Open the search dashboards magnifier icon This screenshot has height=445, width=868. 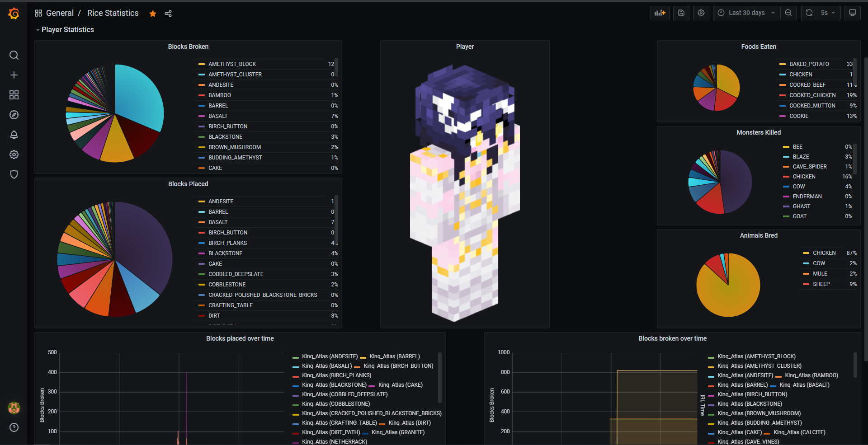coord(14,55)
